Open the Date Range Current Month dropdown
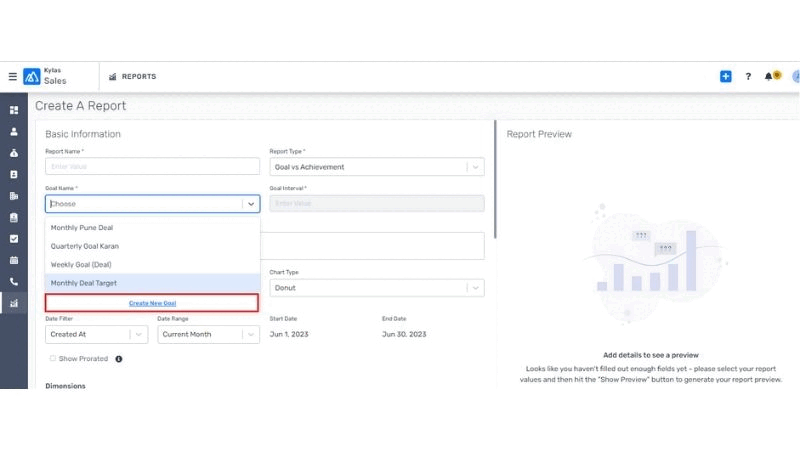Screen dimensions: 800x450 208,334
